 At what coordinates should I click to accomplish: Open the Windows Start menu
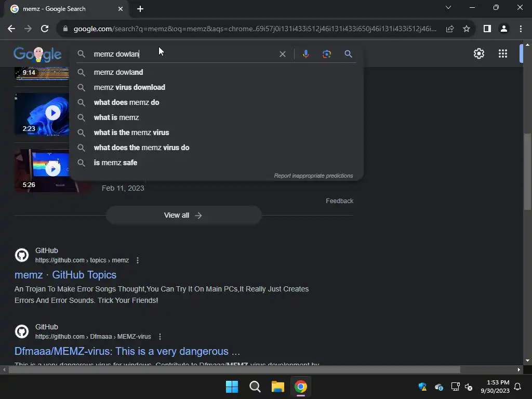click(x=232, y=387)
